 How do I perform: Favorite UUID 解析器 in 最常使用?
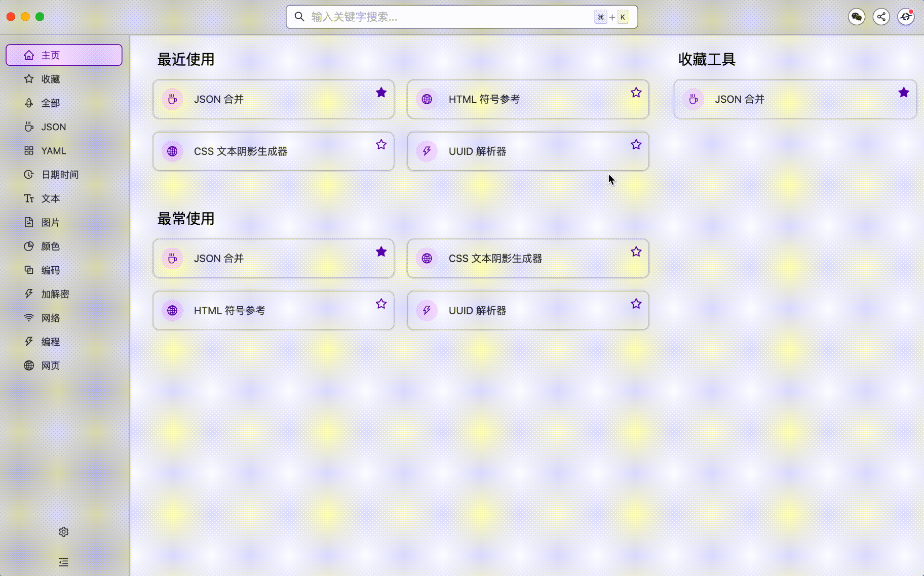pos(636,304)
